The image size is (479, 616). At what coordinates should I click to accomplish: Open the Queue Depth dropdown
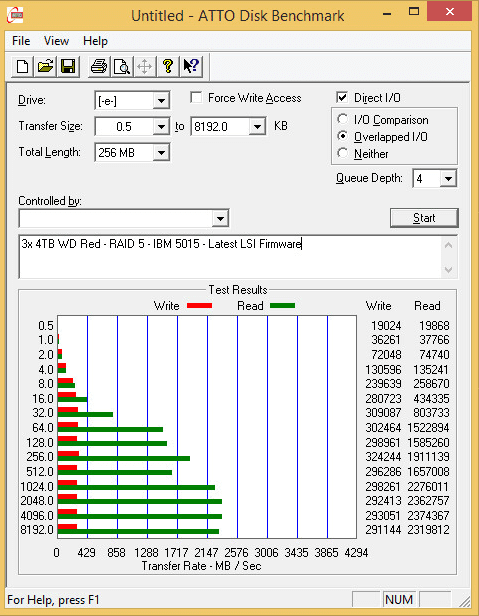tap(448, 179)
